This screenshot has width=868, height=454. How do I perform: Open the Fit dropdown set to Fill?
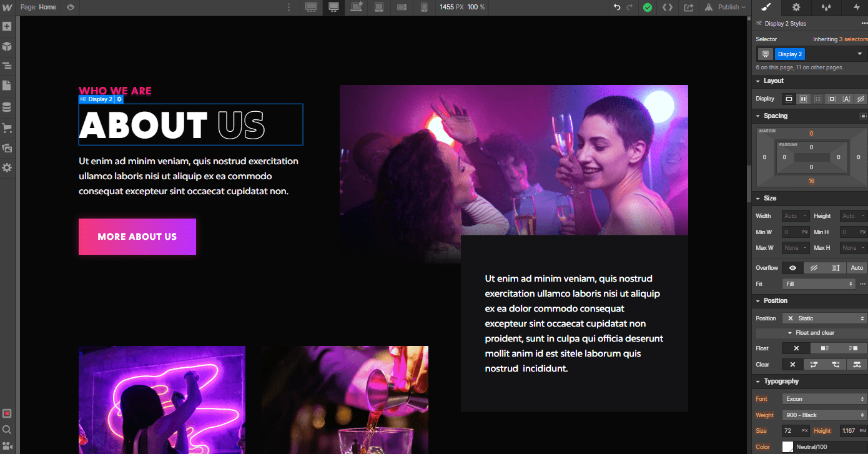point(819,284)
